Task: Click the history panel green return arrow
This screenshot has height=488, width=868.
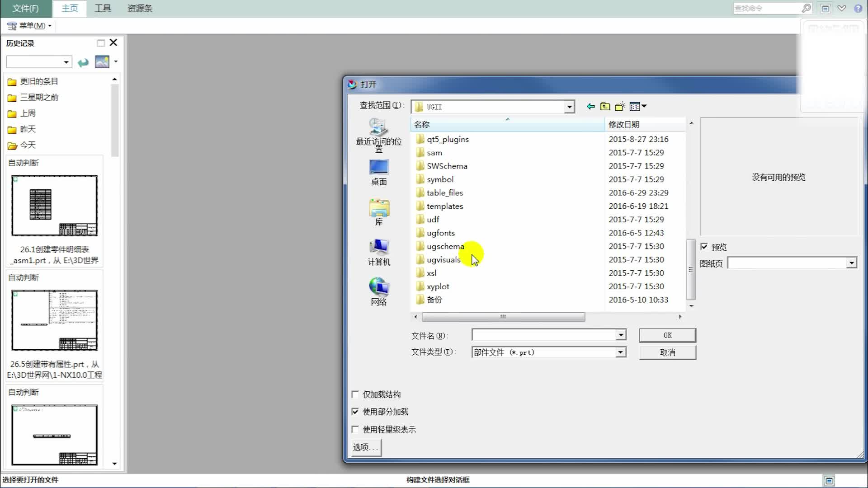Action: click(x=83, y=62)
